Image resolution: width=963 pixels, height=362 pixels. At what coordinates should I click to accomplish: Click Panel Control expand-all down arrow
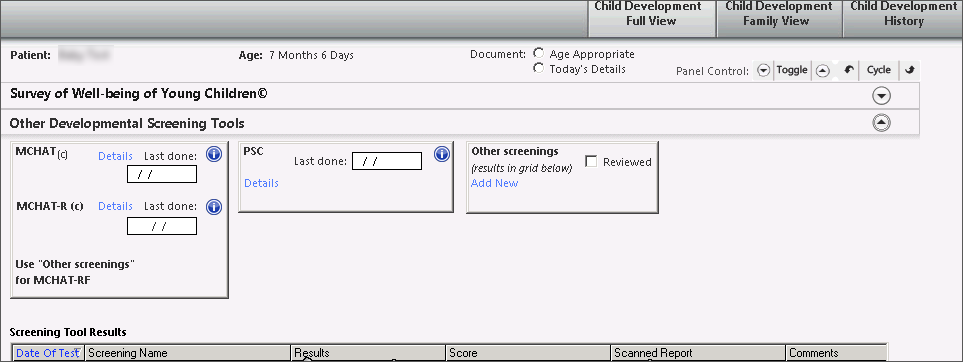click(x=763, y=71)
